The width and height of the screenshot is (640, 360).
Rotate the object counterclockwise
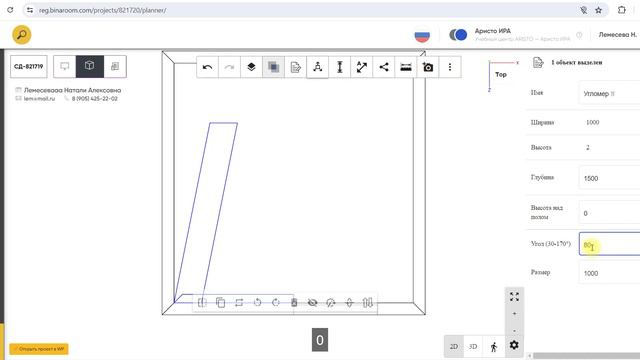click(x=257, y=302)
